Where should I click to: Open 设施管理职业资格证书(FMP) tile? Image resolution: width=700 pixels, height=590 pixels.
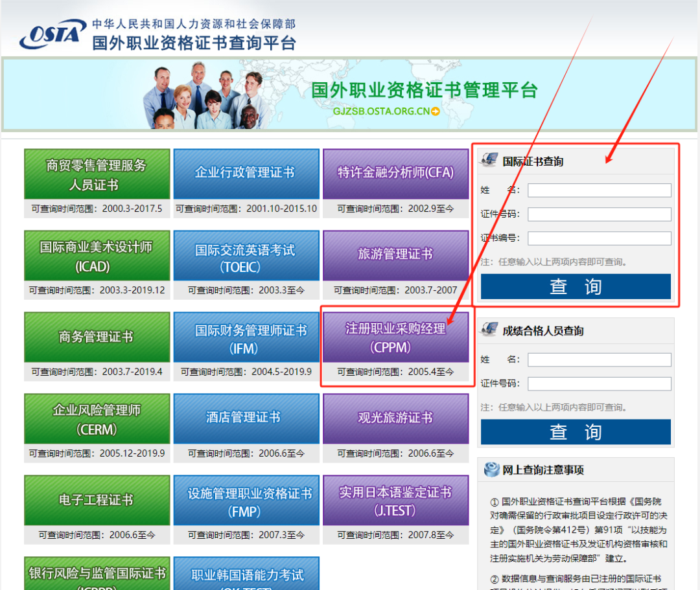pos(246,501)
